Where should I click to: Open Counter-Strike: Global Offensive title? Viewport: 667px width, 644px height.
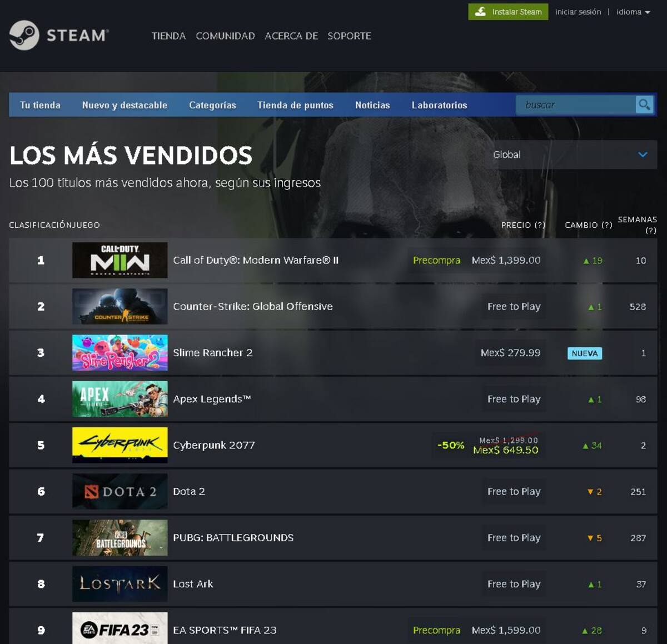coord(253,306)
